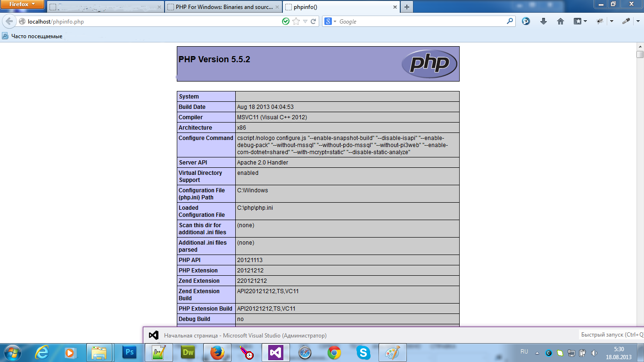Open Photoshop from the taskbar
The height and width of the screenshot is (362, 644).
click(129, 352)
